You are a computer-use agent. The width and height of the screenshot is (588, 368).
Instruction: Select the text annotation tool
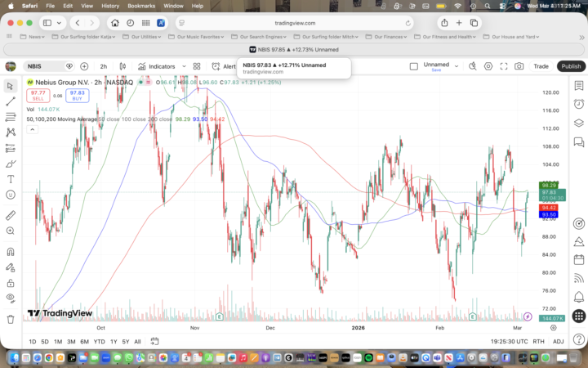[x=11, y=179]
